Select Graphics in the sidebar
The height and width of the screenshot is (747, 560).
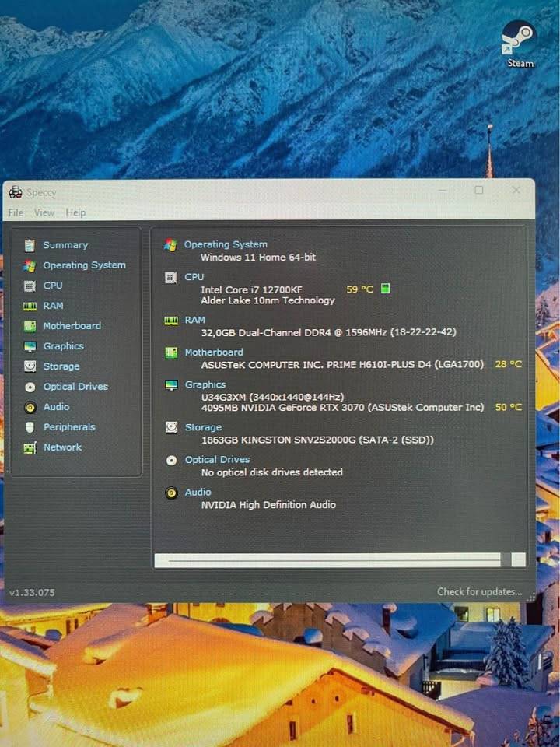point(63,346)
